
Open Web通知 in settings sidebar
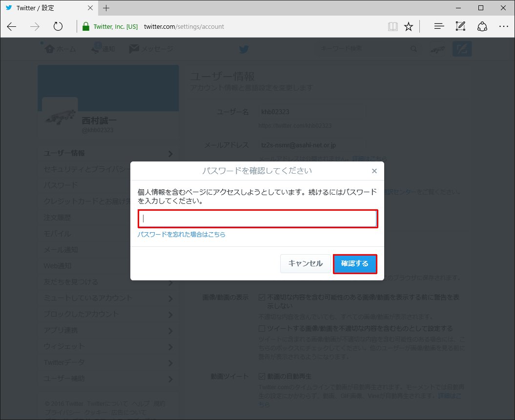[x=58, y=266]
